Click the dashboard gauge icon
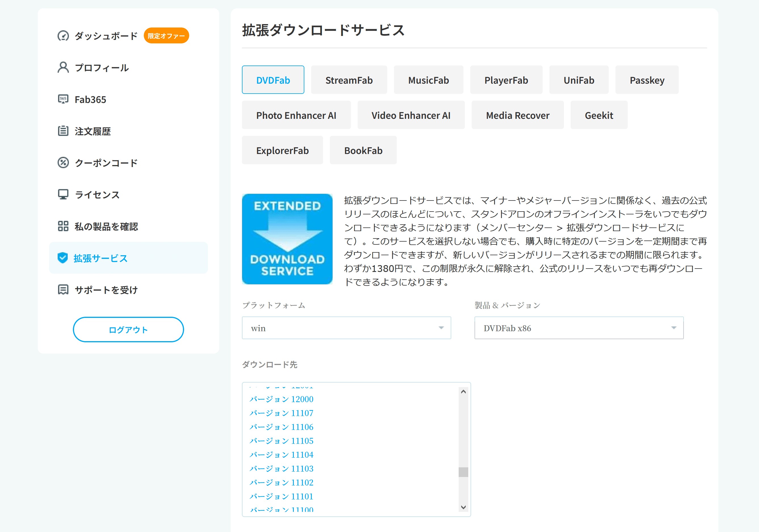 [x=63, y=36]
